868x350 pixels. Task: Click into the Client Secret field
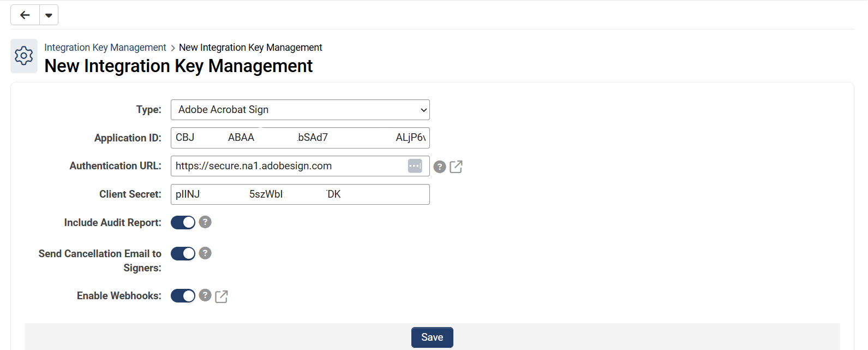tap(300, 194)
